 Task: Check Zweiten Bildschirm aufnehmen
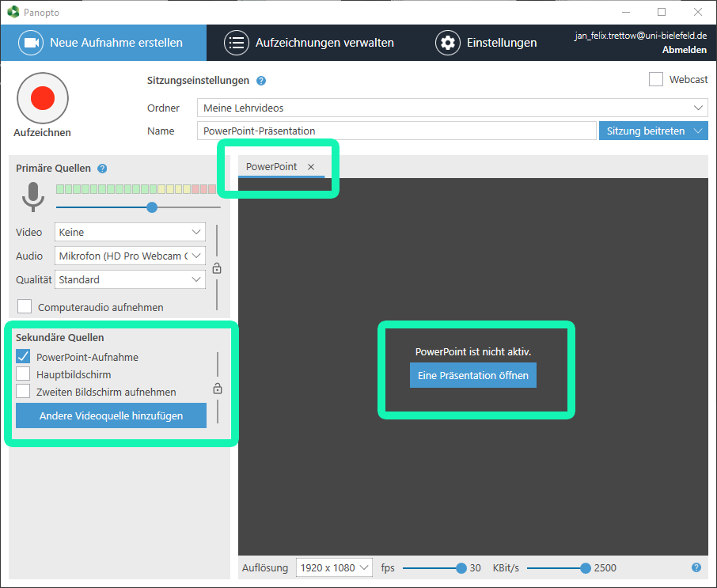click(x=23, y=392)
